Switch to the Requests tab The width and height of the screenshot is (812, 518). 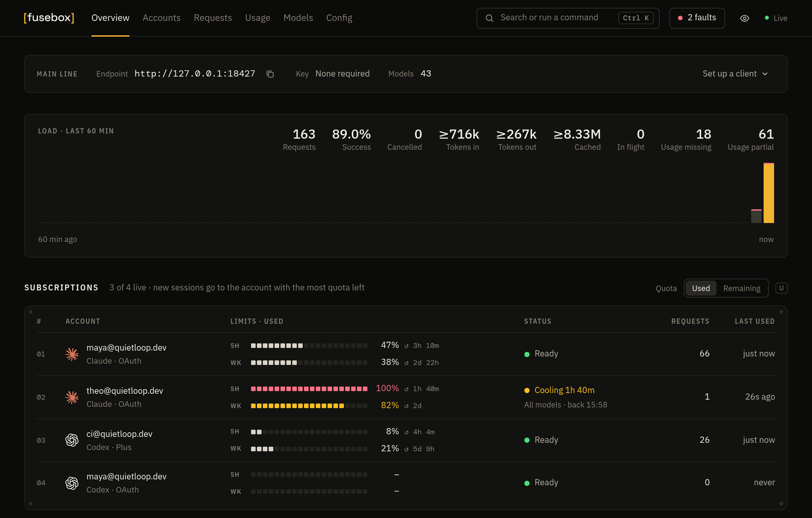[213, 18]
